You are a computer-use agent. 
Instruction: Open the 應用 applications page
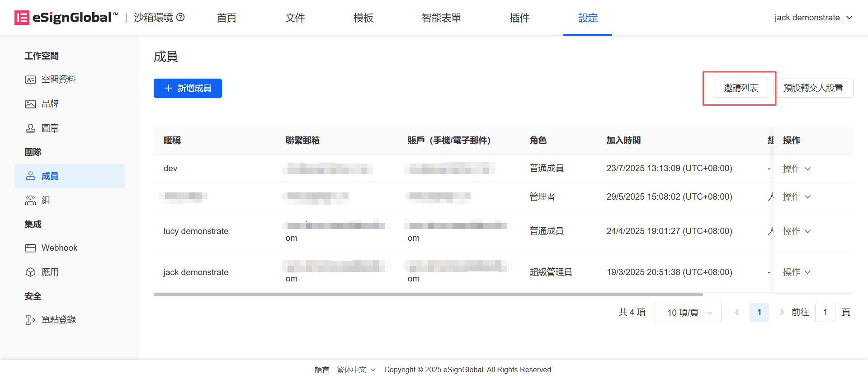tap(50, 272)
